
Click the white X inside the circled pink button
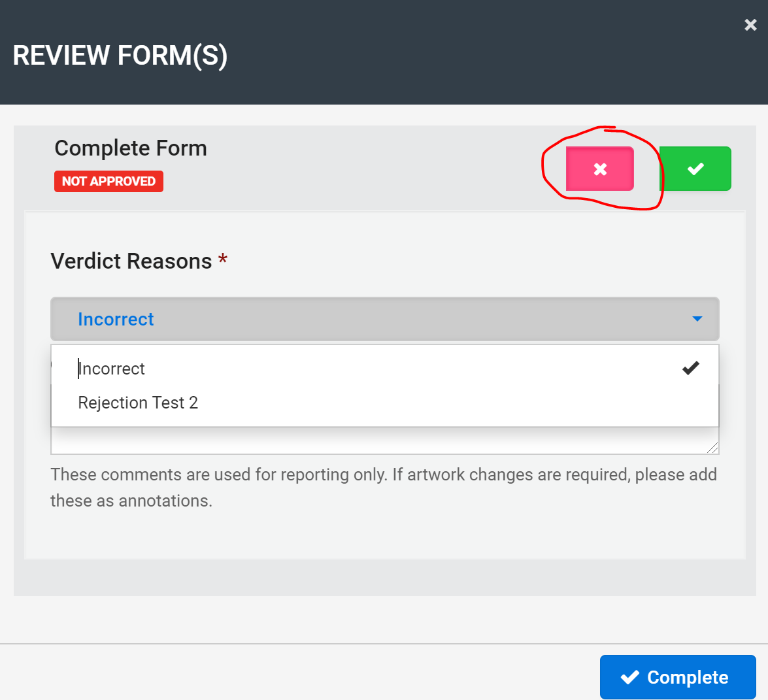(x=599, y=169)
